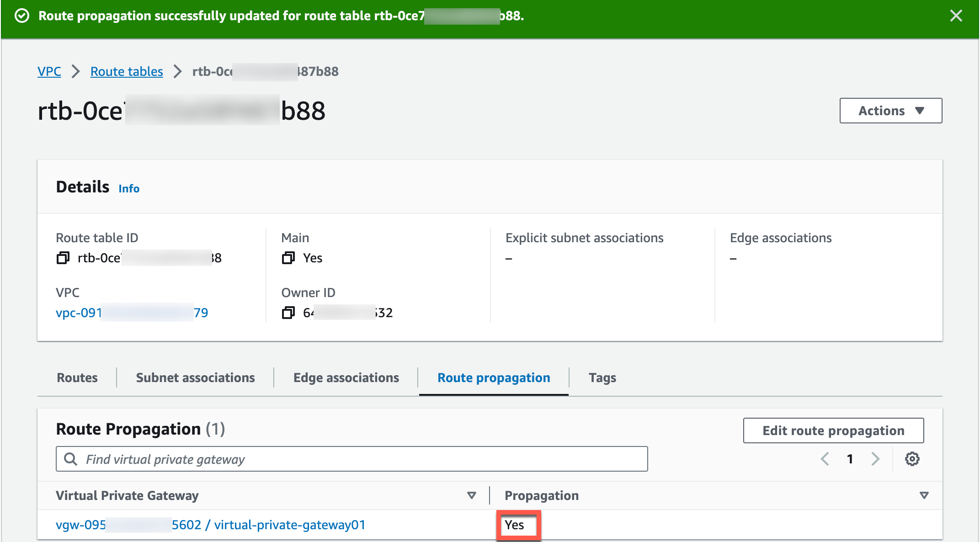
Task: Open the table preferences gear
Action: click(x=912, y=459)
